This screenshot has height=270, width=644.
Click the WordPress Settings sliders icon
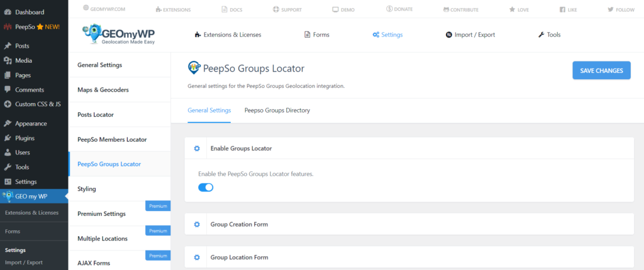point(8,181)
